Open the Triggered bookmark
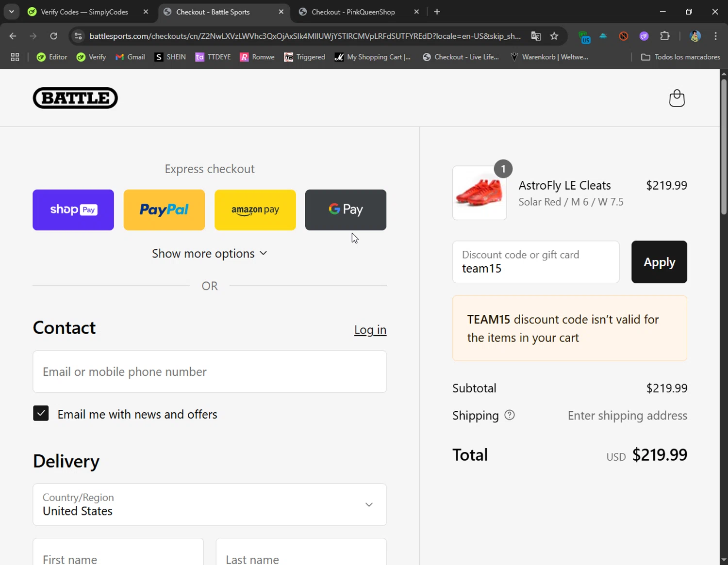The image size is (728, 565). pos(304,57)
